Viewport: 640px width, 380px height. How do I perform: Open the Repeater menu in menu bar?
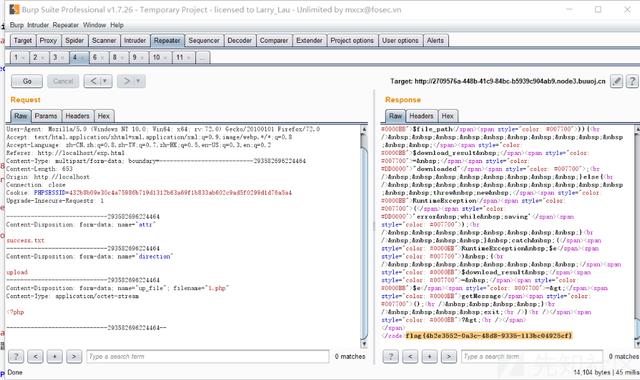click(65, 25)
